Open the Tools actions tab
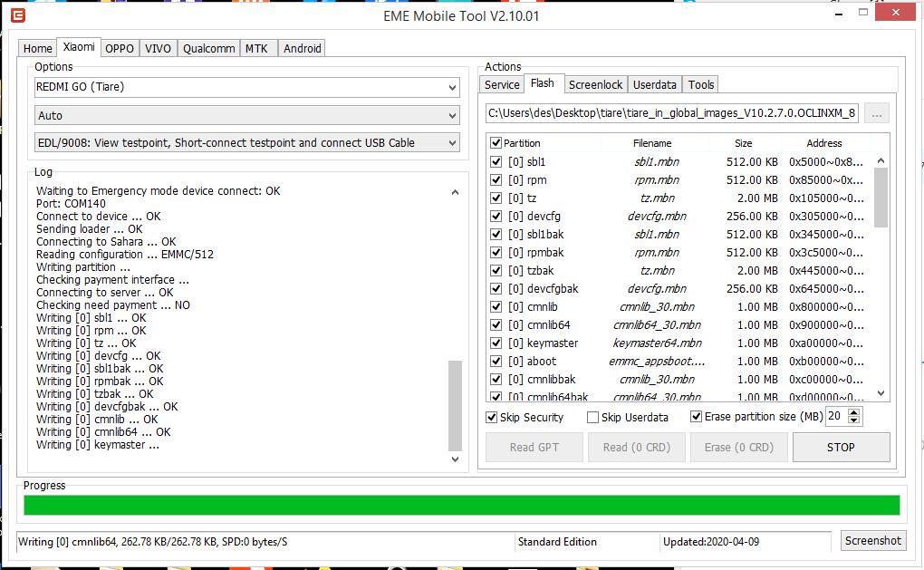Image resolution: width=924 pixels, height=570 pixels. [x=700, y=85]
